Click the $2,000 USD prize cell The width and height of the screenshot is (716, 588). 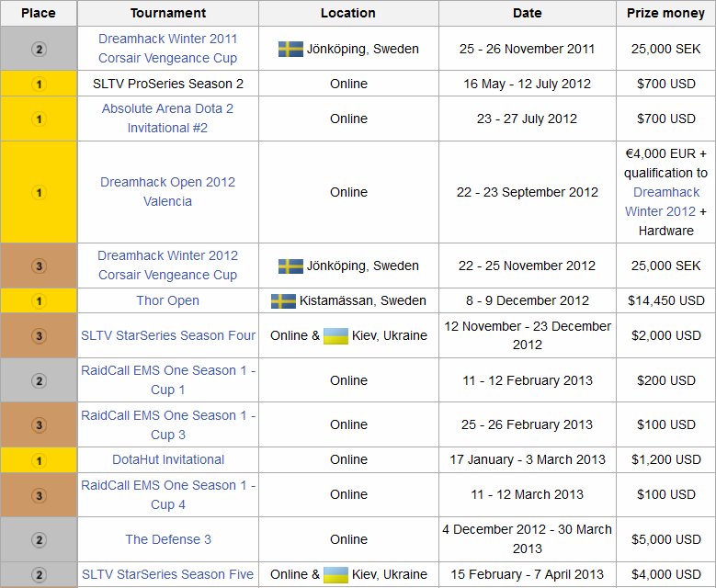[666, 335]
